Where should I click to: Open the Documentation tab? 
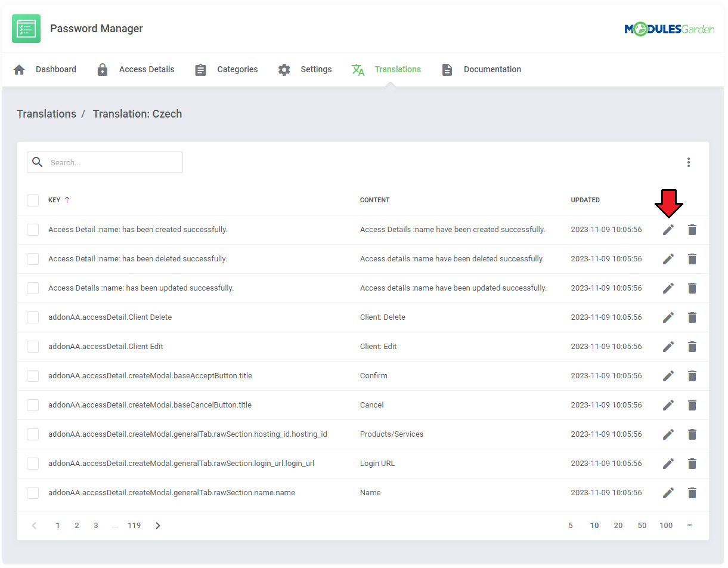click(481, 70)
